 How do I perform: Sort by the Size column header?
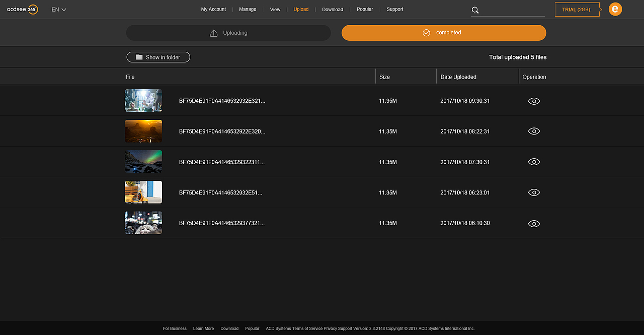click(x=384, y=77)
